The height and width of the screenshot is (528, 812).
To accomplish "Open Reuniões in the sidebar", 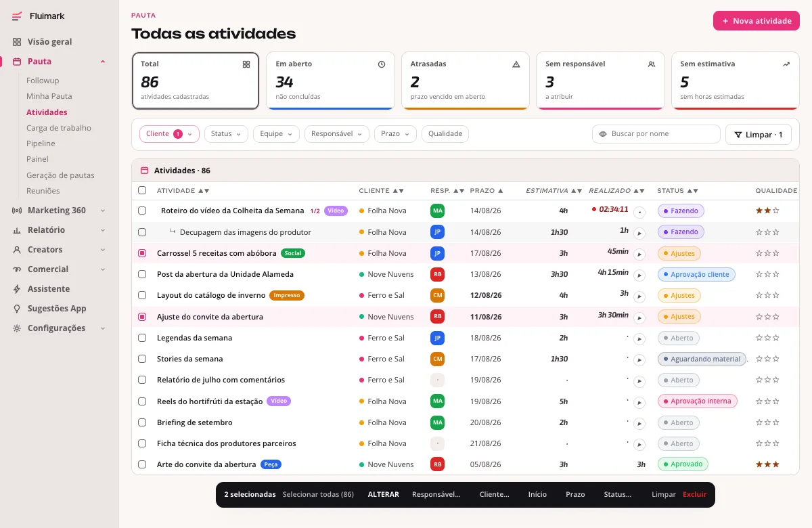I will (x=43, y=191).
